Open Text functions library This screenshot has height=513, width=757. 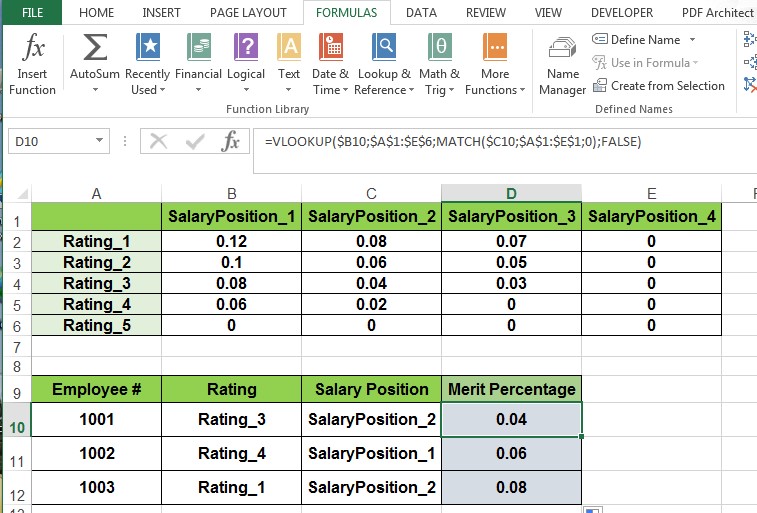coord(289,64)
